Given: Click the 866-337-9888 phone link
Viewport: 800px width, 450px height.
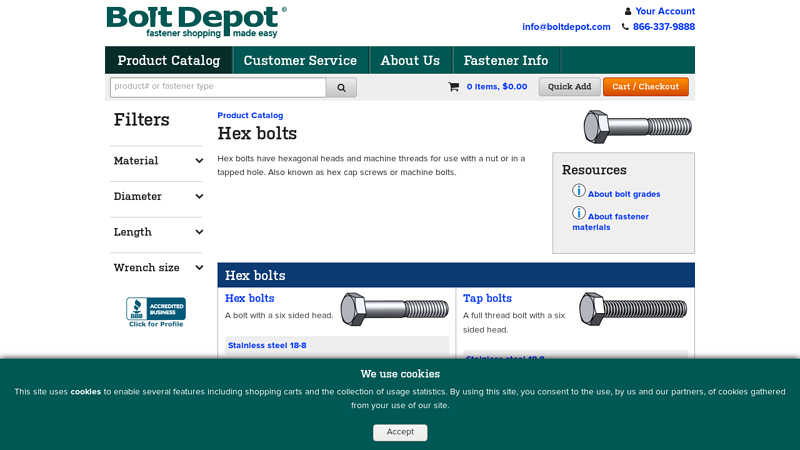Looking at the screenshot, I should 664,27.
